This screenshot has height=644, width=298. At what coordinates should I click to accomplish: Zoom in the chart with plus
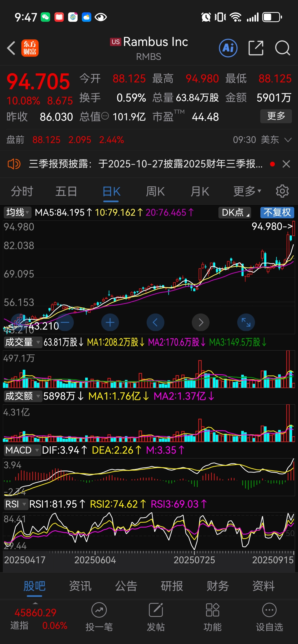(x=110, y=322)
